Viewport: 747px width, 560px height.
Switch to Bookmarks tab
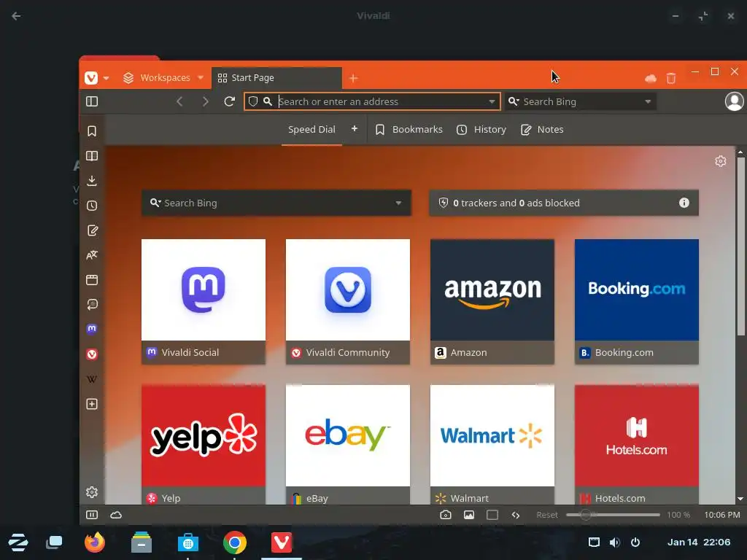click(409, 130)
